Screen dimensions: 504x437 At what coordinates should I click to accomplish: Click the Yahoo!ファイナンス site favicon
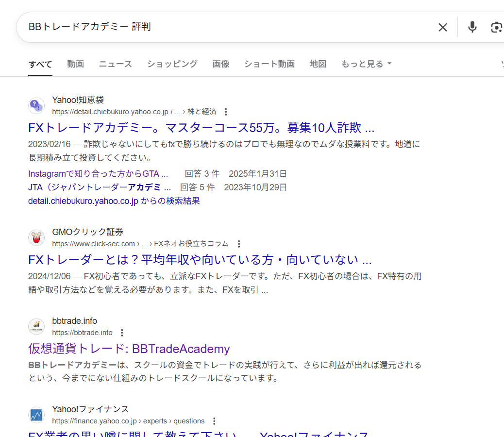coord(36,415)
